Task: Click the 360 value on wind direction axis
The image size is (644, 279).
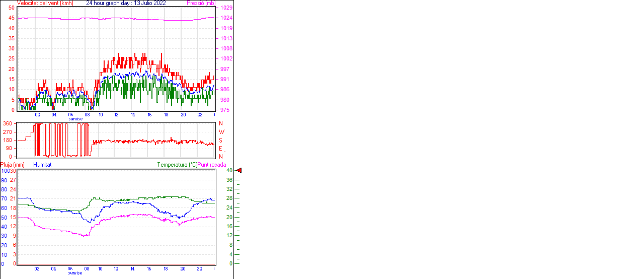Action: [8, 123]
